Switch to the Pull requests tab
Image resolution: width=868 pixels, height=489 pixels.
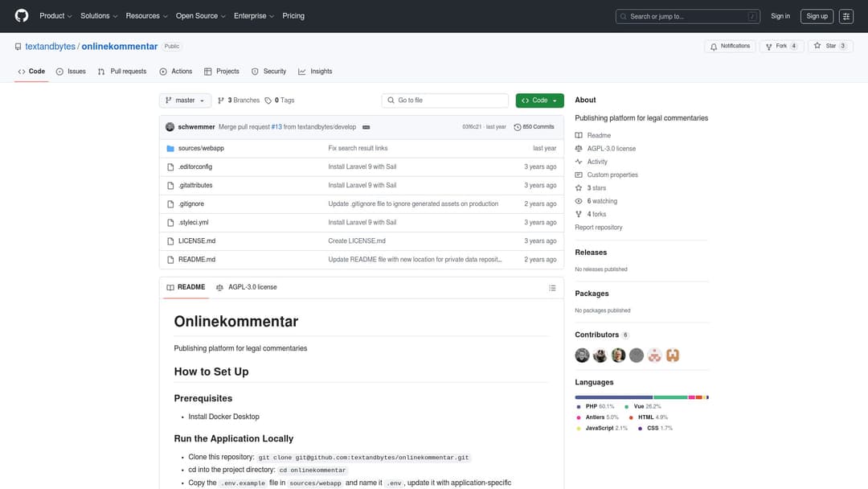click(x=122, y=72)
